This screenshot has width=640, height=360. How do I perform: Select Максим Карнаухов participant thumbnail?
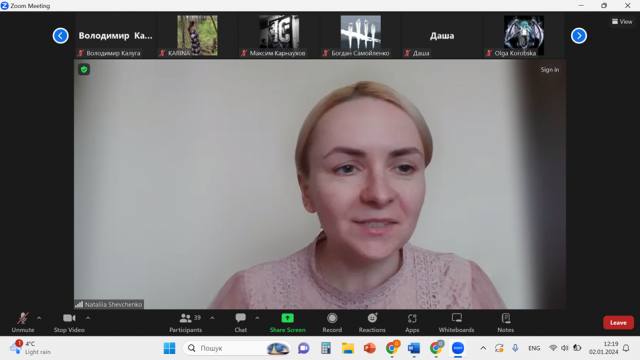click(x=279, y=36)
